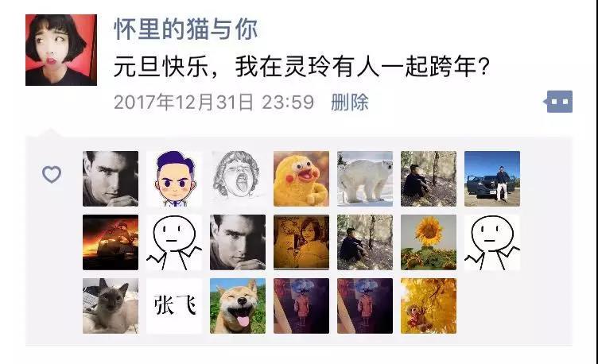Viewport: 598px width, 364px height.
Task: Open the sepia-toned woman portrait avatar
Action: [301, 242]
